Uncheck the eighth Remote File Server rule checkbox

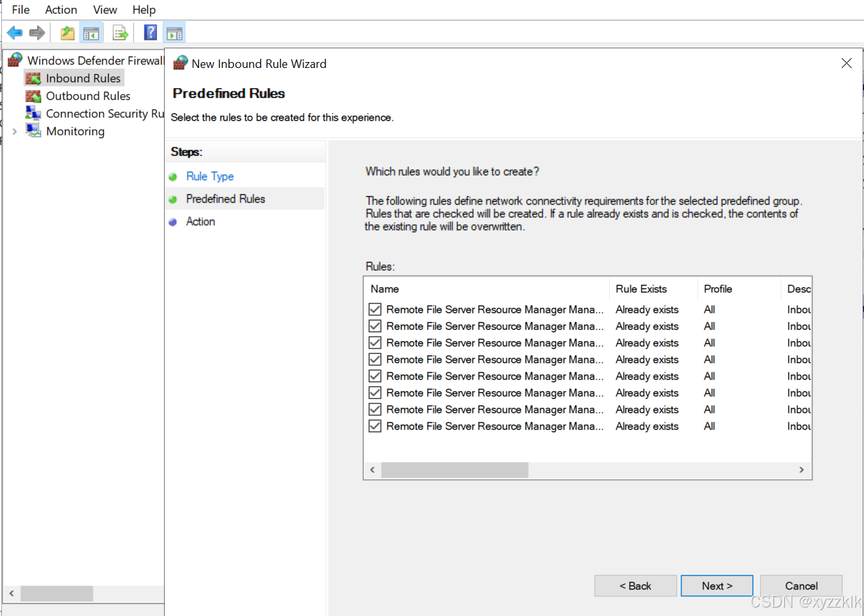[375, 426]
